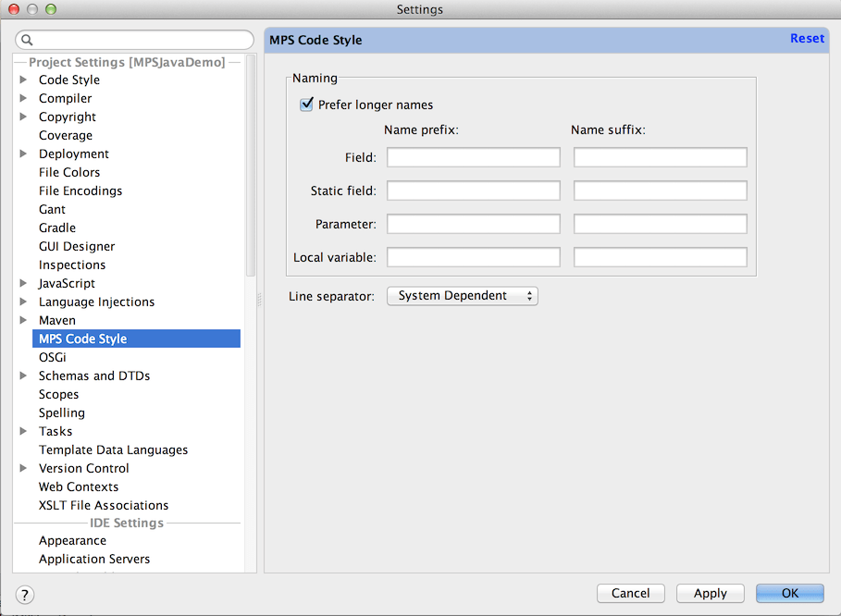Screen dimensions: 841x616
Task: Select Appearance under IDE Settings
Action: (72, 540)
